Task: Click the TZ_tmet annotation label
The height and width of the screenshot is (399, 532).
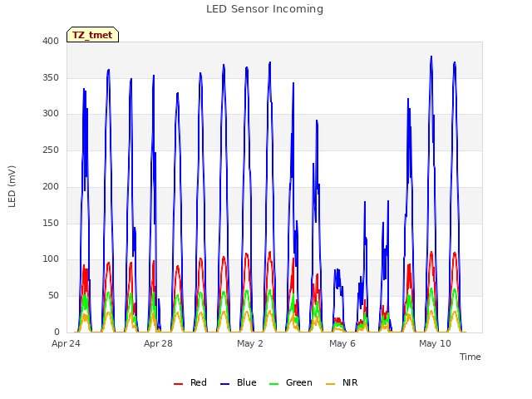Action: tap(92, 35)
